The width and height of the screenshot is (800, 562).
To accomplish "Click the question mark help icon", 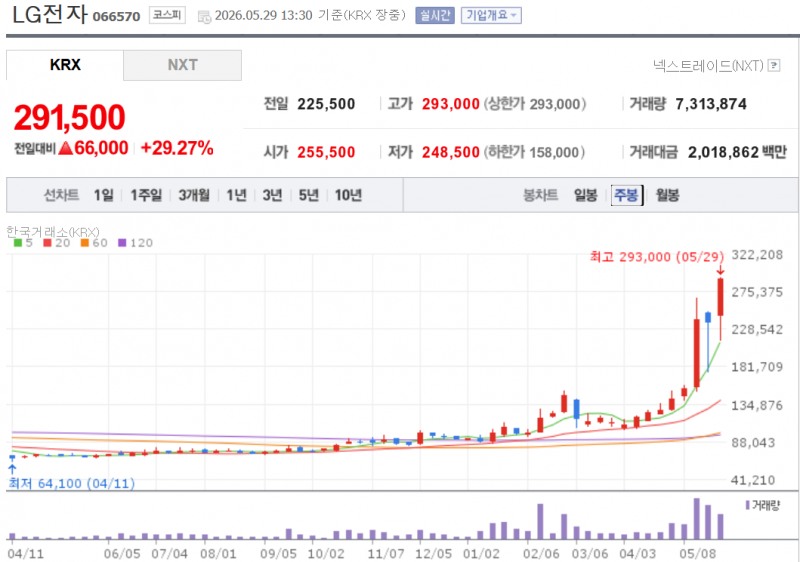I will click(774, 65).
